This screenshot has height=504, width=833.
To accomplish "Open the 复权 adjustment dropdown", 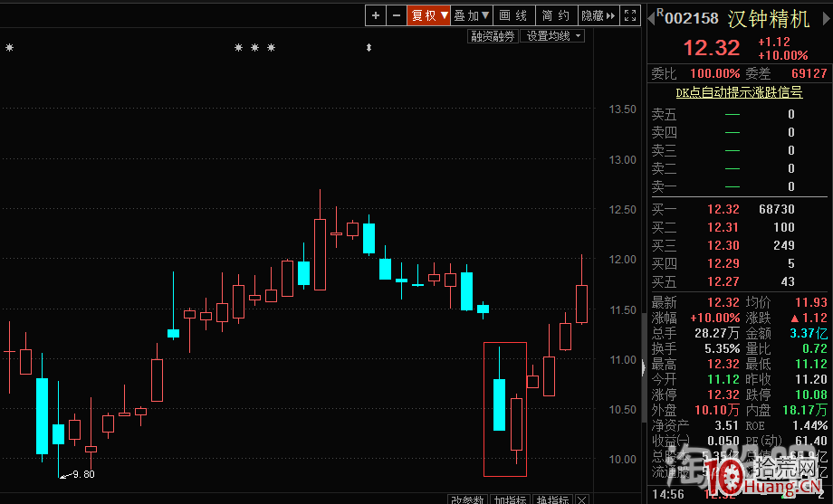I will click(428, 15).
